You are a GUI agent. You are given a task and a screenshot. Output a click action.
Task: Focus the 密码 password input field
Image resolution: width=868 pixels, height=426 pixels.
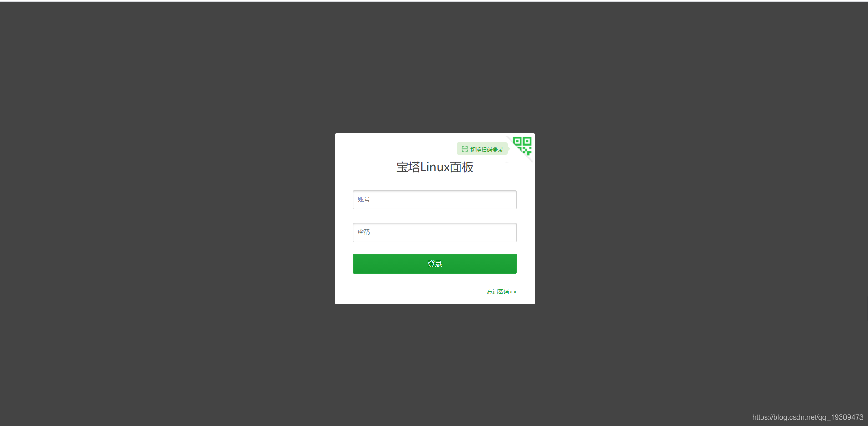coord(434,233)
